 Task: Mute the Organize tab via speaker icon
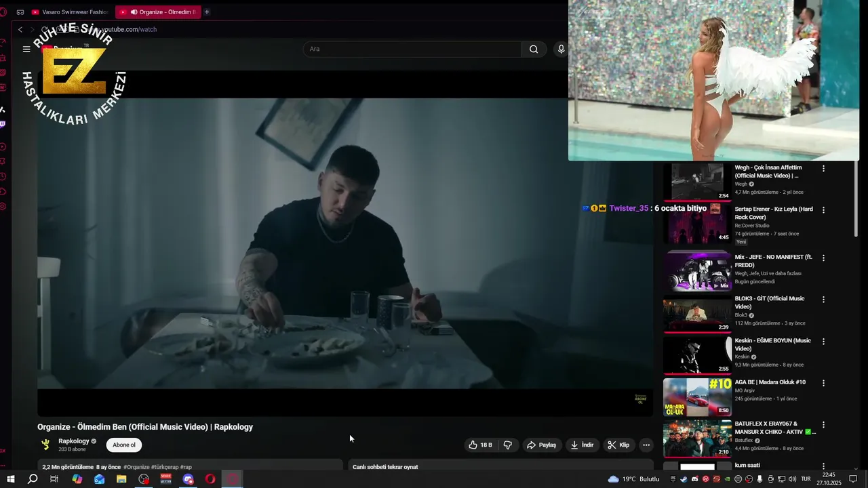click(134, 12)
